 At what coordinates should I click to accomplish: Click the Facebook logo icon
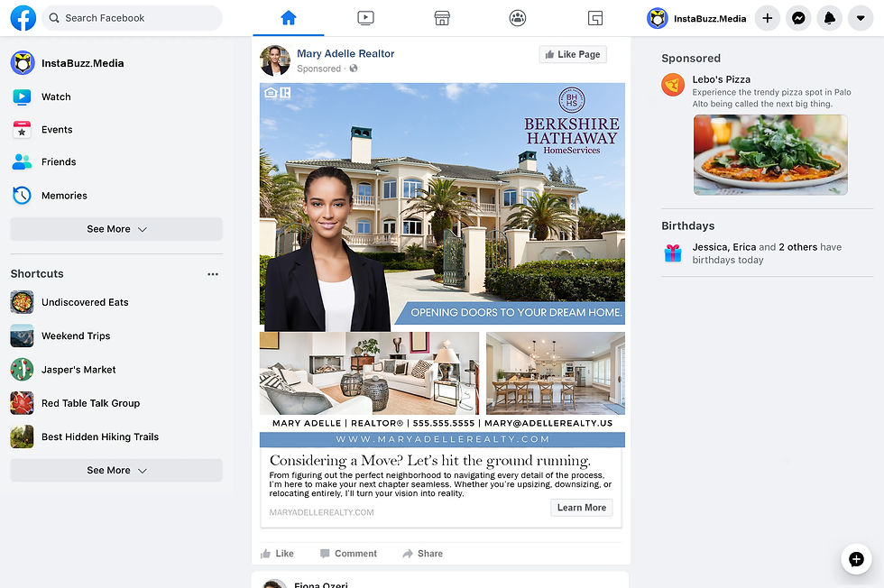click(x=23, y=18)
